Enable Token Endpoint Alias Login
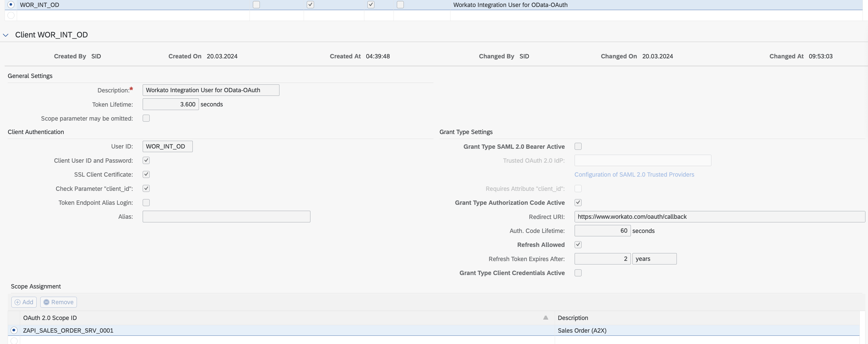This screenshot has height=344, width=868. [146, 203]
